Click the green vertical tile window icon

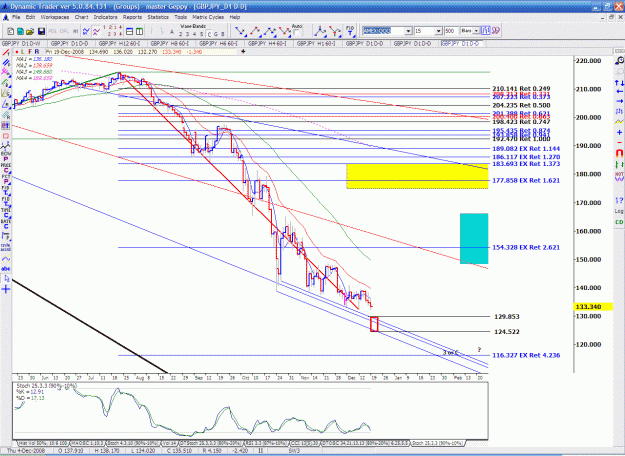click(140, 31)
